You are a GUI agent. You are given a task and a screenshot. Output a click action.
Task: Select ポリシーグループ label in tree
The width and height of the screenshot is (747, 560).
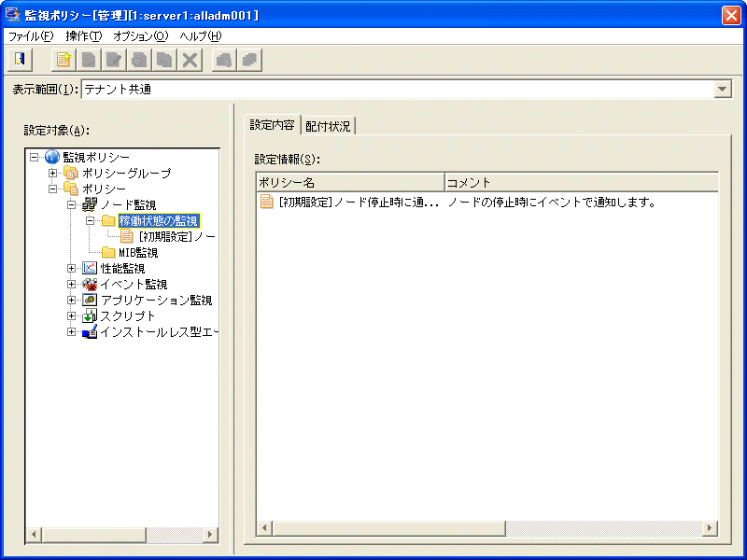[x=126, y=173]
